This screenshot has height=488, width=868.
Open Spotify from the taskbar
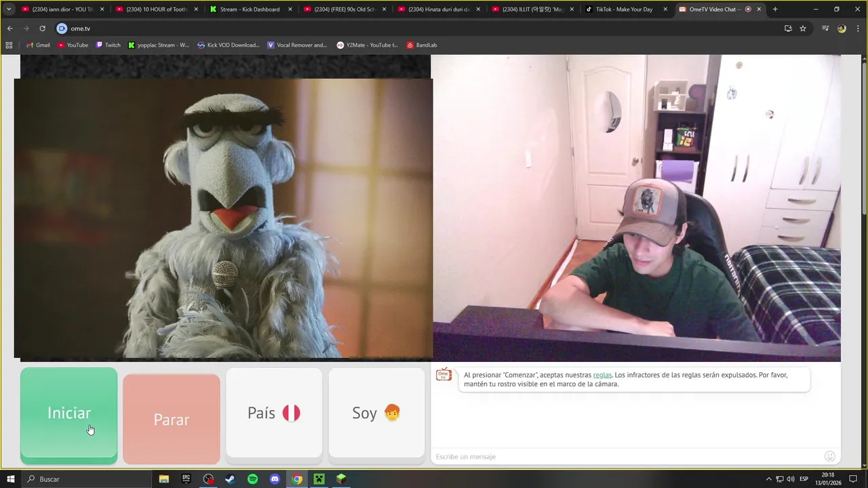(253, 479)
